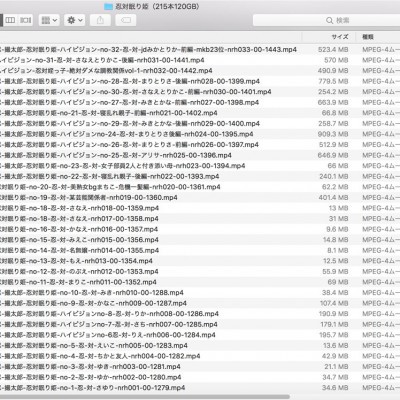Select the file ending nrh016-00-1357.mp4
The image size is (400, 400).
click(200, 229)
